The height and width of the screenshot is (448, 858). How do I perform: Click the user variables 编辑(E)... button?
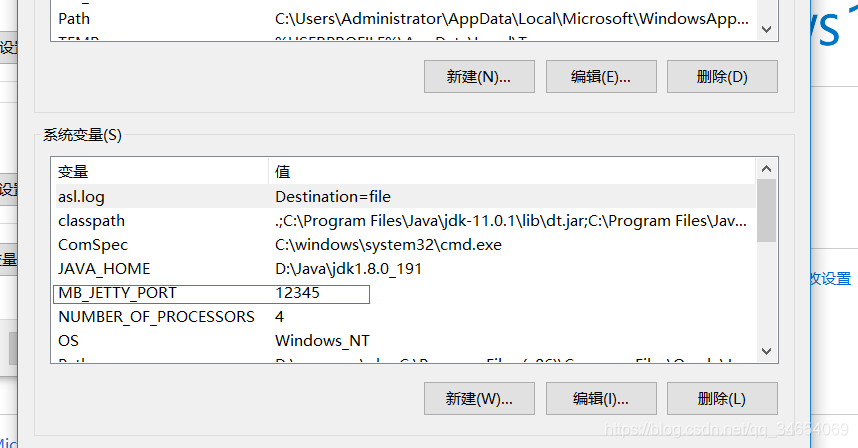tap(601, 77)
